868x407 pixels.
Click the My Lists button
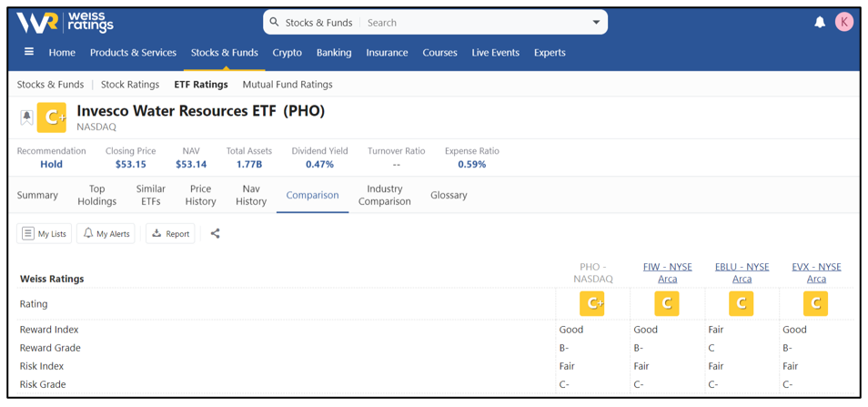tap(45, 234)
